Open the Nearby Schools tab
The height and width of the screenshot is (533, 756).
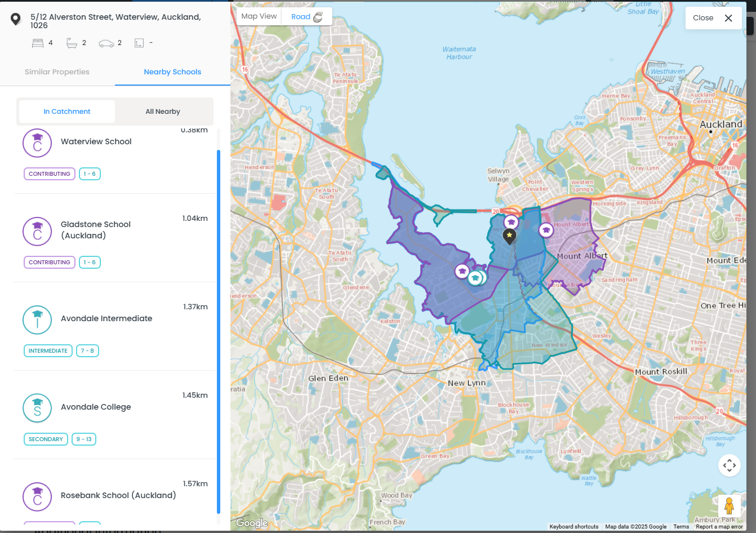172,72
